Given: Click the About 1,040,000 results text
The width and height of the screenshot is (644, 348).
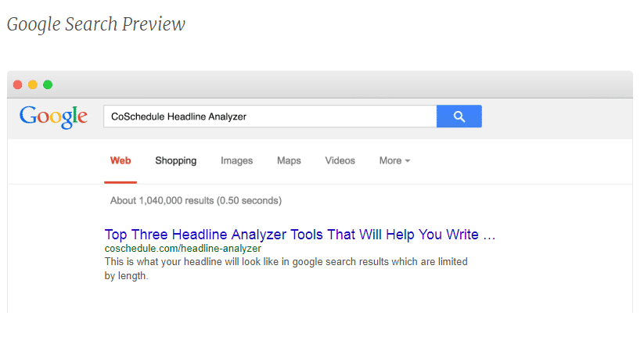Looking at the screenshot, I should coord(196,201).
